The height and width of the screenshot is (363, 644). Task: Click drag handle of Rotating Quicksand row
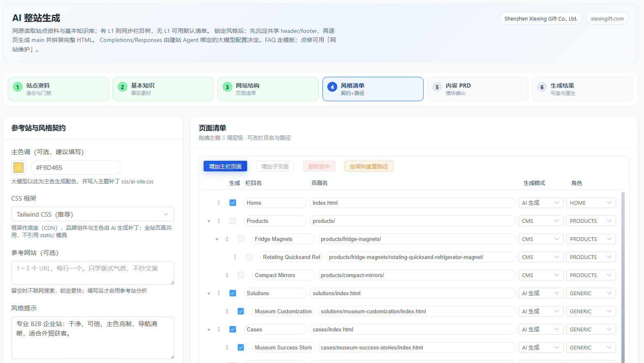coord(235,257)
